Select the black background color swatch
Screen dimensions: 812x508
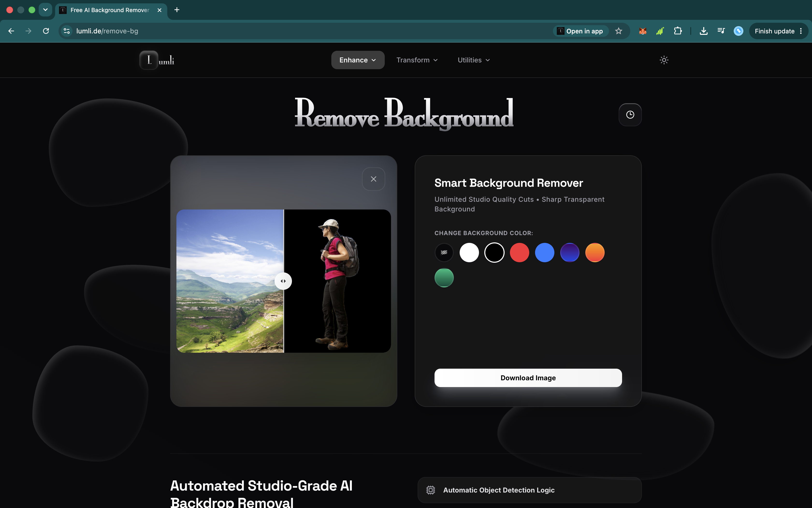click(x=494, y=253)
